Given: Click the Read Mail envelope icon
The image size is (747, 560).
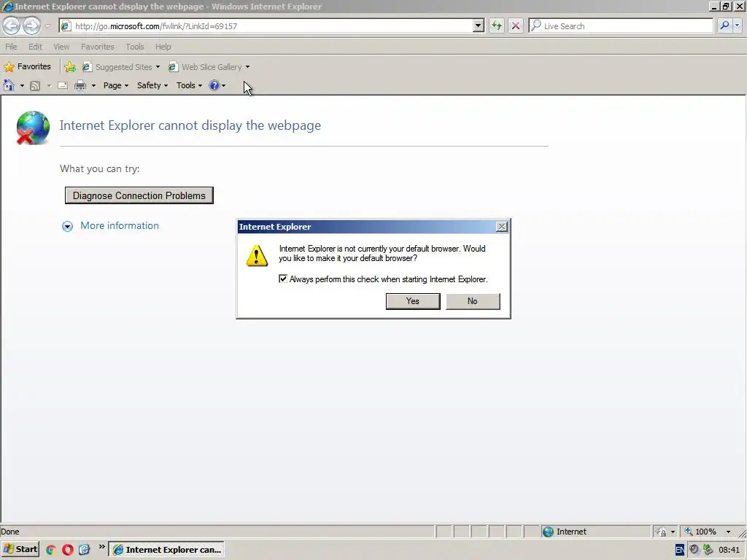Looking at the screenshot, I should point(63,86).
